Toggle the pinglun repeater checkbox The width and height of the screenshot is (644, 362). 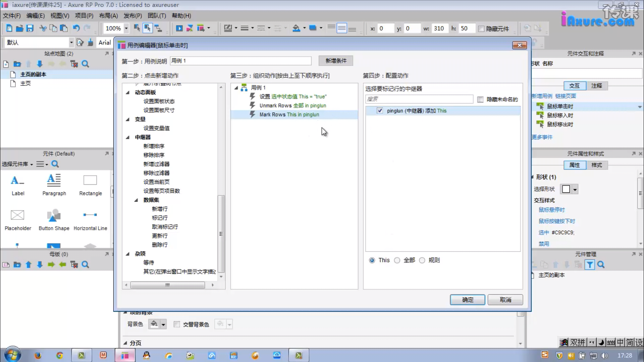tap(380, 111)
